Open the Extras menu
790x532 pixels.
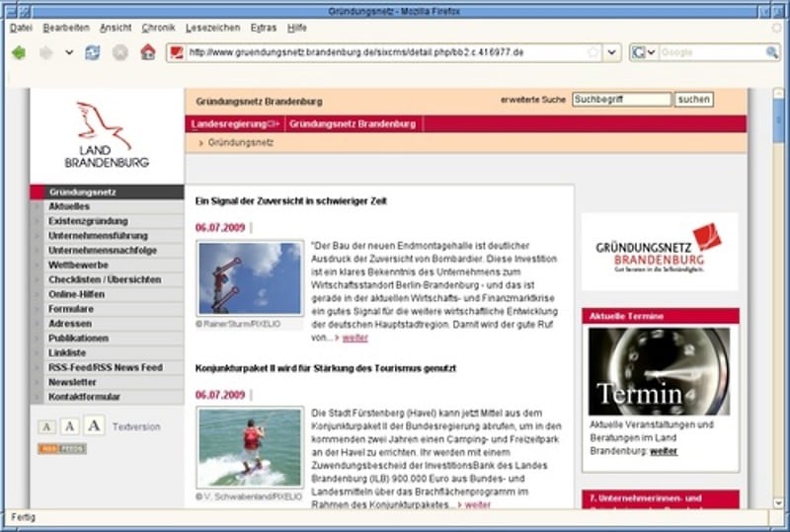[x=264, y=28]
